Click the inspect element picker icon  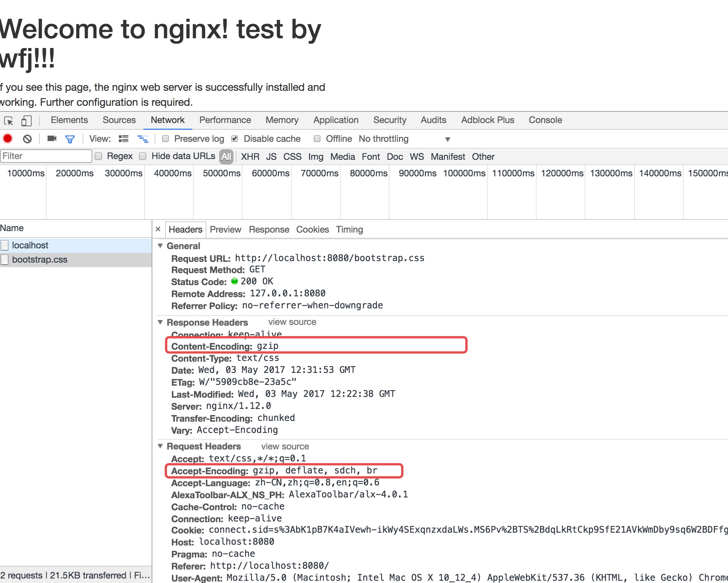[x=9, y=120]
